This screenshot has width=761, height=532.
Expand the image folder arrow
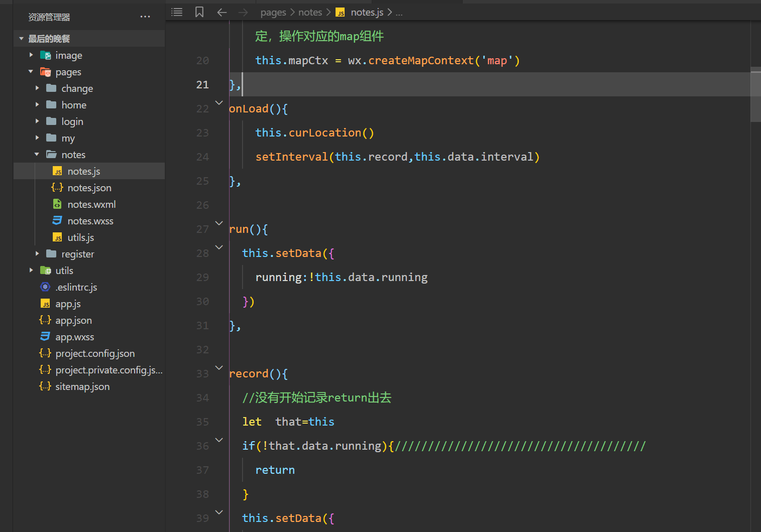(31, 55)
